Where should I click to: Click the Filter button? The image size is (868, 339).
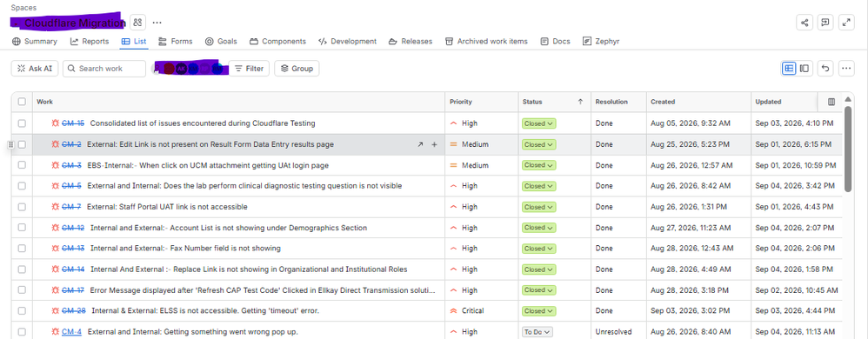[249, 69]
